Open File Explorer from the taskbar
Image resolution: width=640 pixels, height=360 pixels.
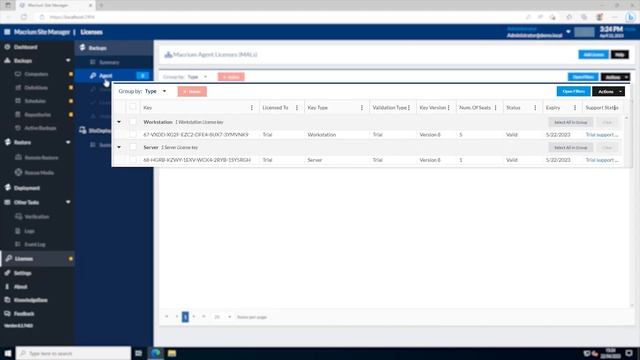[172, 353]
